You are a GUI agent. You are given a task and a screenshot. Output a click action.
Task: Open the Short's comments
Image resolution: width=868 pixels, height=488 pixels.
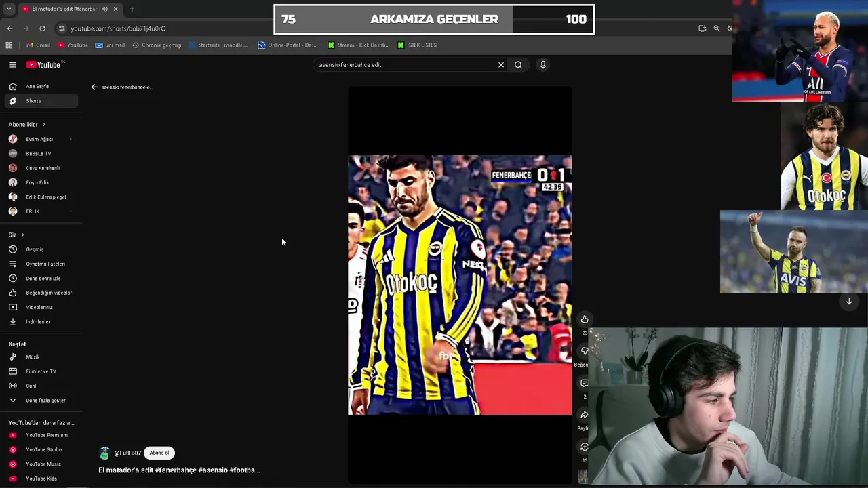coord(585,383)
